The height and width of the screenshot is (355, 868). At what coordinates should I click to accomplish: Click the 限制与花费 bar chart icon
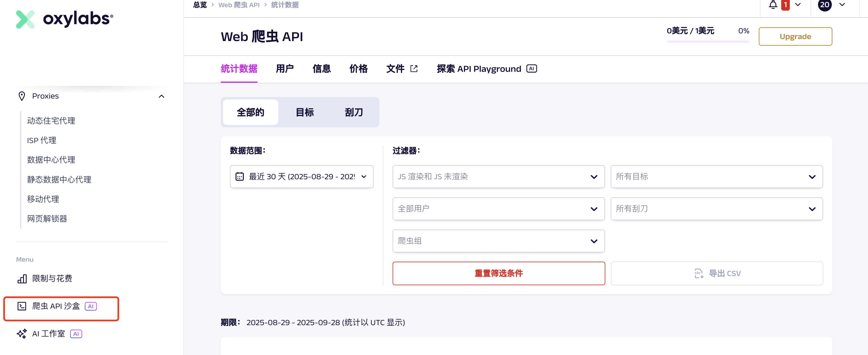22,279
